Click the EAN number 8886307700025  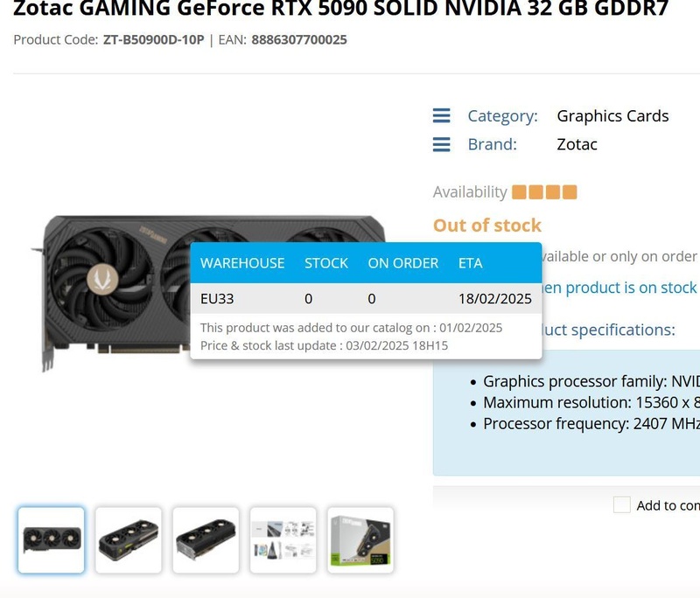click(299, 39)
